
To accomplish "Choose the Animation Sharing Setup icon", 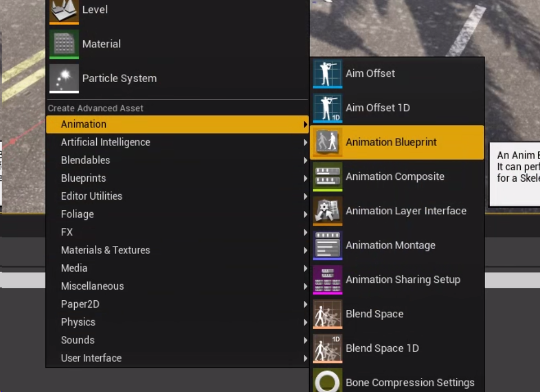I will click(x=328, y=280).
